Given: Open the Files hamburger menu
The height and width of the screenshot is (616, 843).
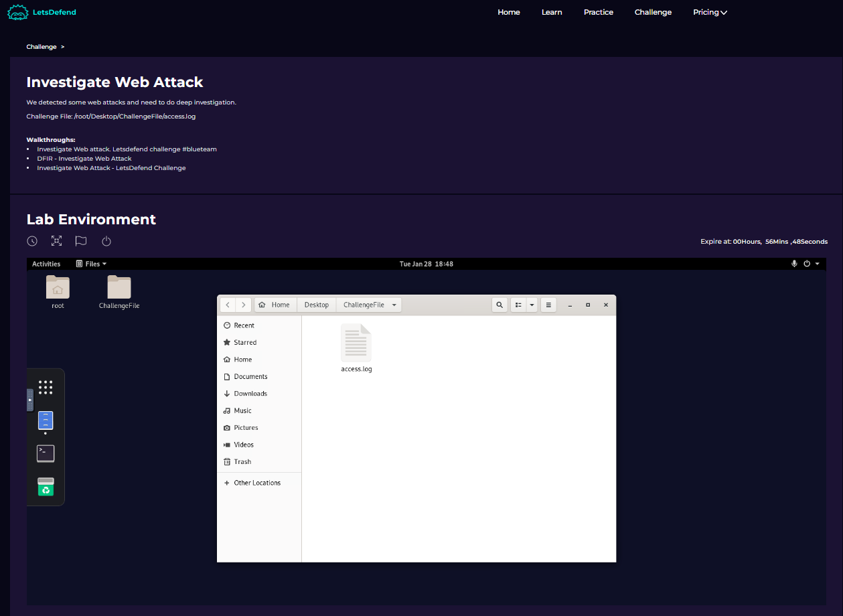Looking at the screenshot, I should coord(548,305).
